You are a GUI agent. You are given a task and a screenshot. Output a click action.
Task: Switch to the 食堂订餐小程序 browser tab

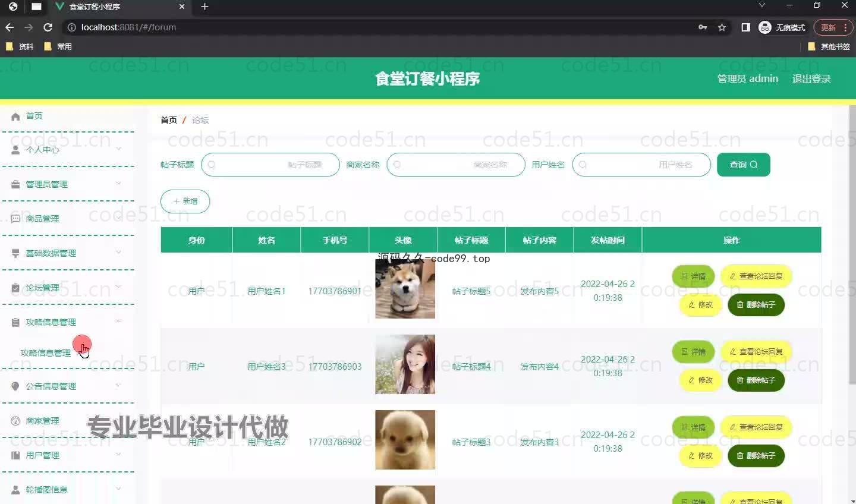click(x=119, y=7)
